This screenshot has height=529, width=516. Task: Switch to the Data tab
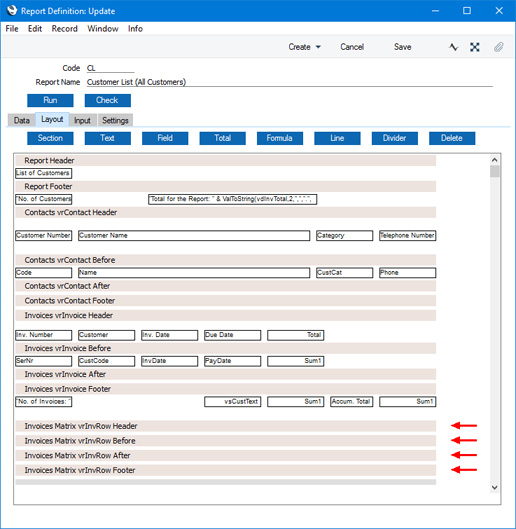22,120
